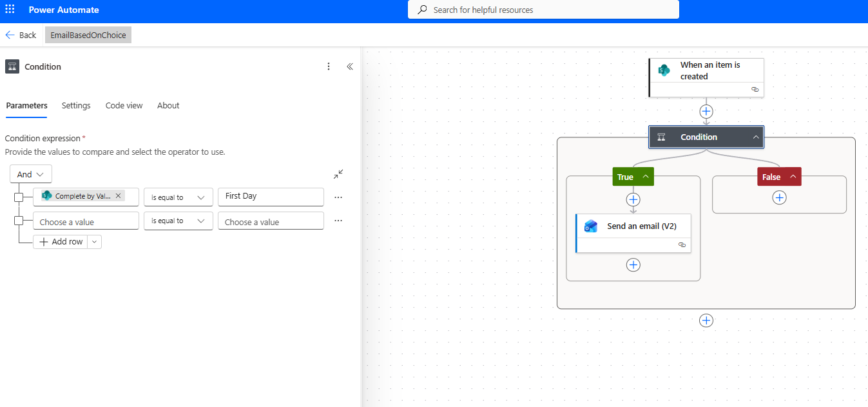This screenshot has width=868, height=407.
Task: Open the And group operator dropdown
Action: (31, 174)
